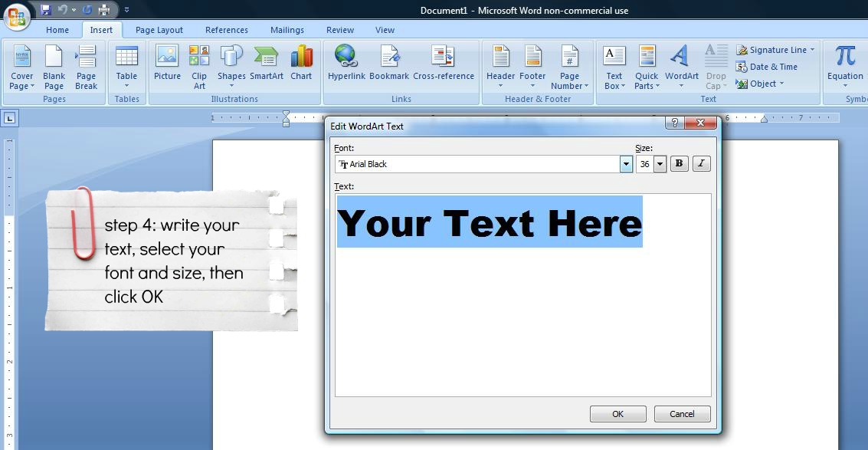Image resolution: width=868 pixels, height=450 pixels.
Task: Click the first line indent ruler marker
Action: point(286,114)
